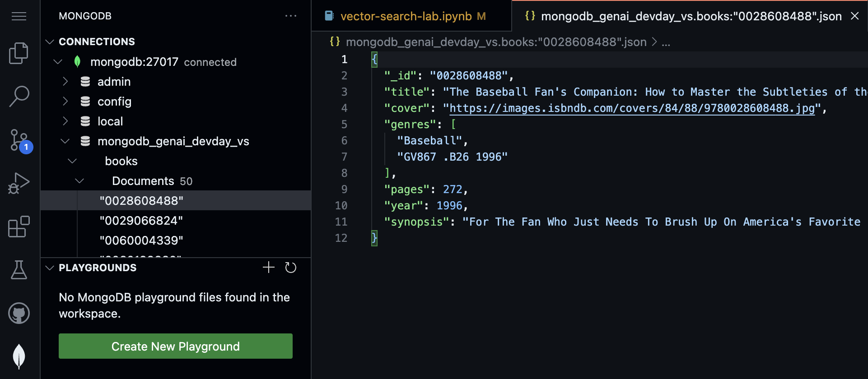Place cursor at the opening brace on line 1
868x379 pixels.
point(374,60)
